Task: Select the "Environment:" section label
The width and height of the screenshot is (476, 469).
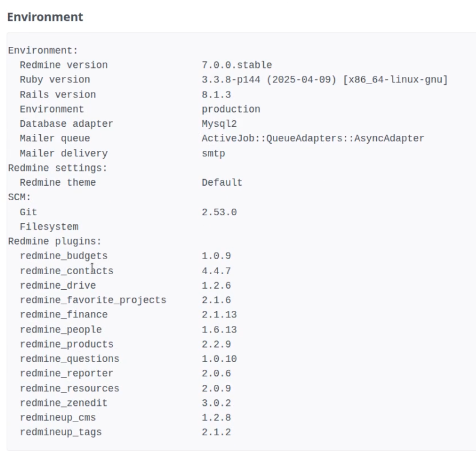Action: click(43, 51)
